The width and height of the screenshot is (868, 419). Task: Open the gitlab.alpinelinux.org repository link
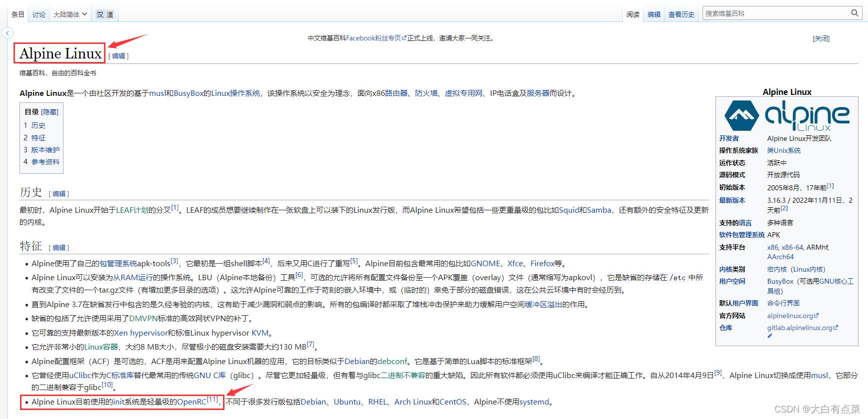(802, 328)
